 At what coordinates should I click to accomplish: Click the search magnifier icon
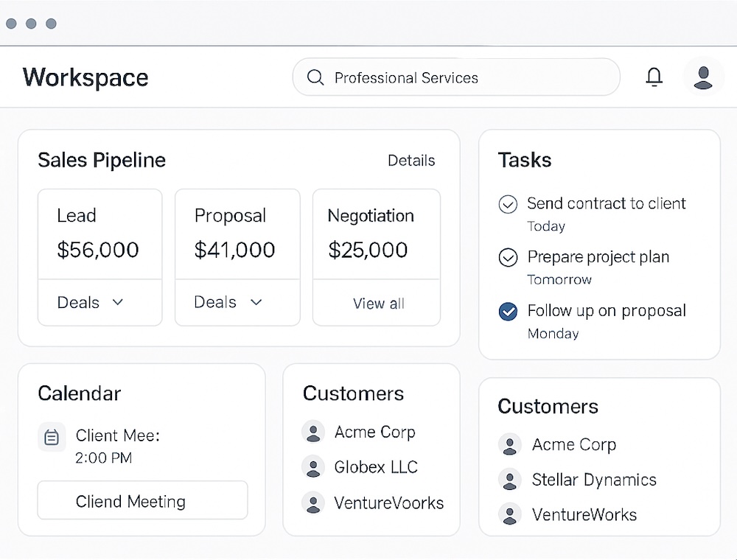click(x=315, y=77)
